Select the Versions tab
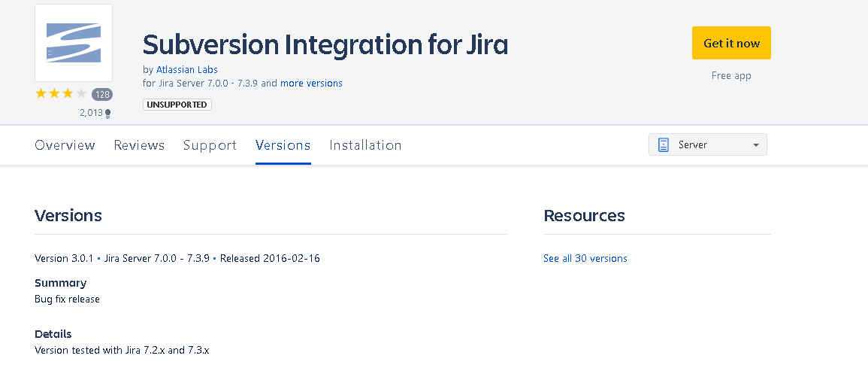 coord(283,145)
